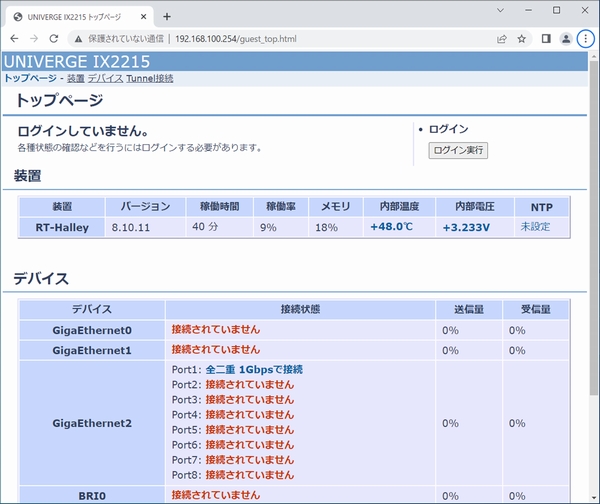
Task: Click the GigaEthernet2 device row label
Action: [x=92, y=423]
